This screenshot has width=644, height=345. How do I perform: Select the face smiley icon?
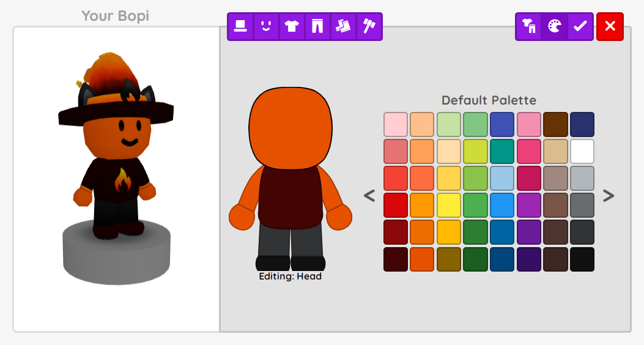tap(266, 27)
